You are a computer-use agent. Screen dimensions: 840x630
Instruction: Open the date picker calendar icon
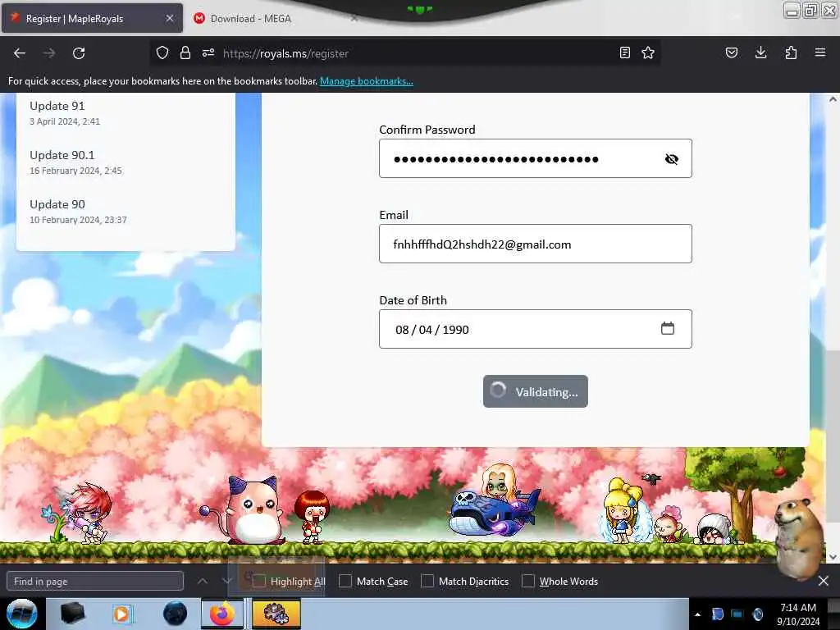668,328
